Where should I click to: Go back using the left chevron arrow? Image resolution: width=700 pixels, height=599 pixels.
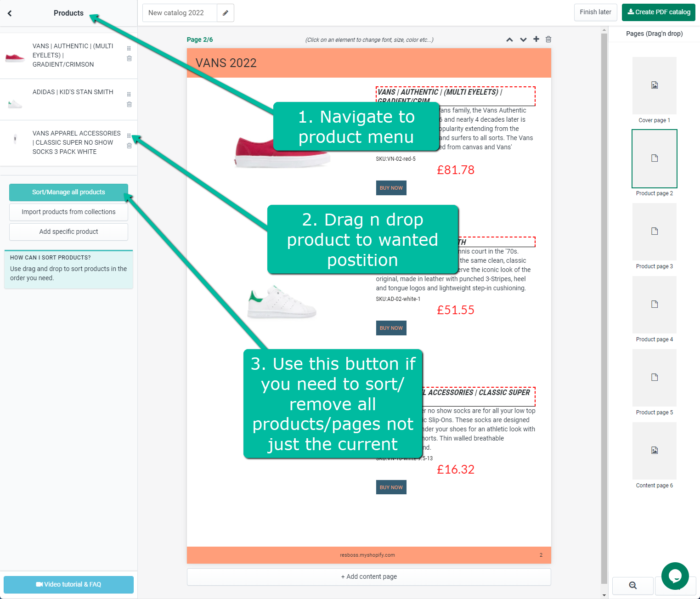(10, 13)
